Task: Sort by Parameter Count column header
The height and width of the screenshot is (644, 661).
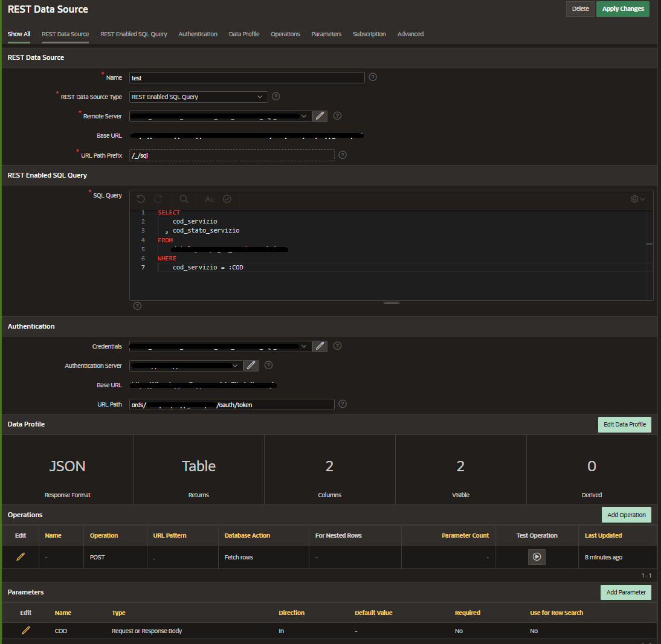Action: tap(465, 535)
